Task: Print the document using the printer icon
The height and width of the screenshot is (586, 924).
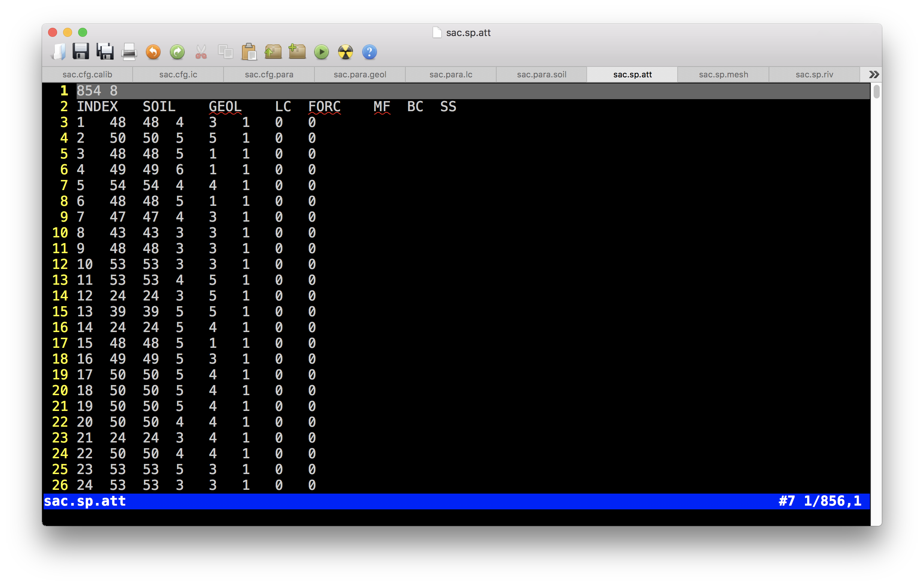Action: [129, 52]
